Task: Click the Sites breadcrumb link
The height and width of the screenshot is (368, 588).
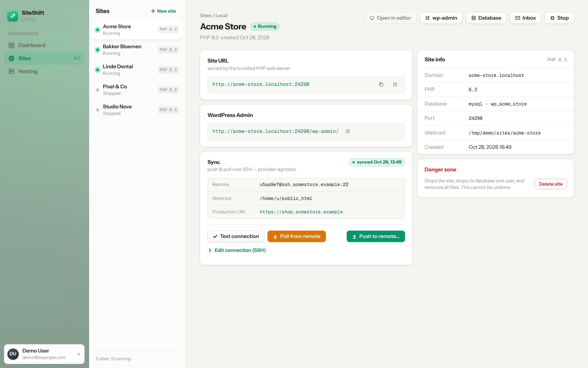Action: coord(206,16)
